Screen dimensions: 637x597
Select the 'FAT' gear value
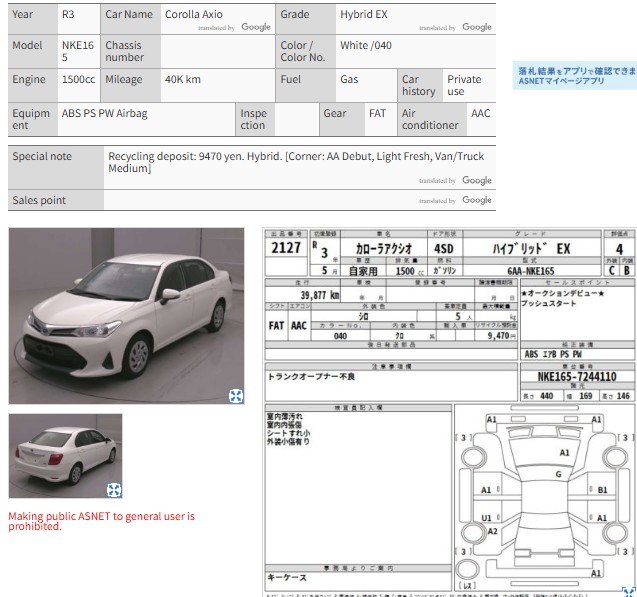pos(377,113)
